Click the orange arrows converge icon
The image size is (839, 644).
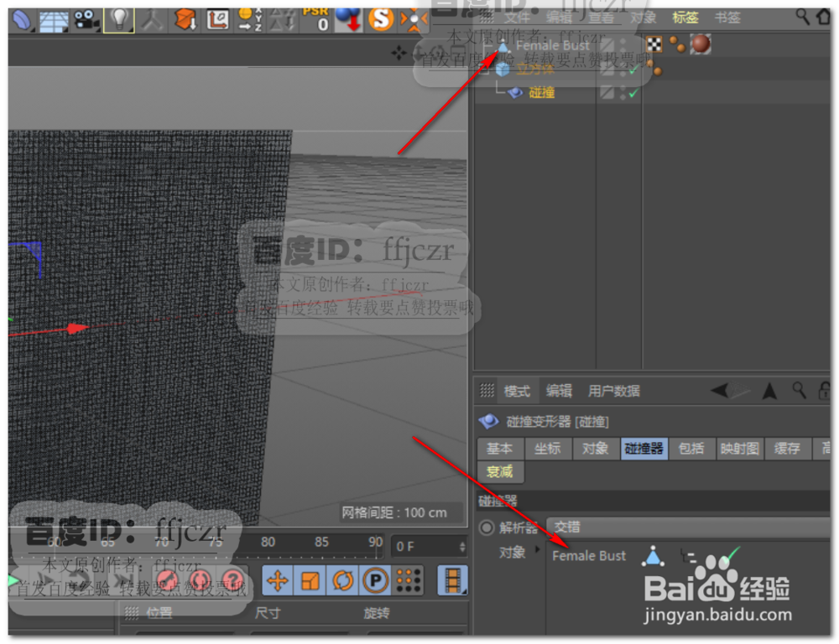[414, 20]
